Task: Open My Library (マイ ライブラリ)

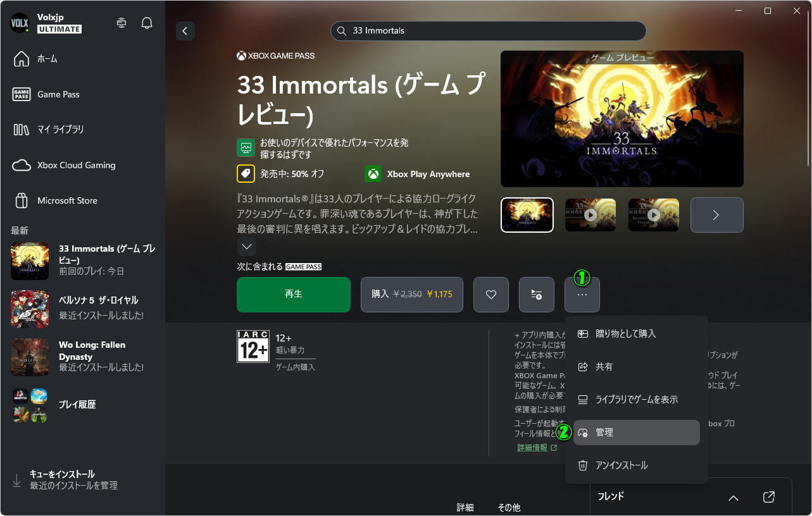Action: pos(82,130)
